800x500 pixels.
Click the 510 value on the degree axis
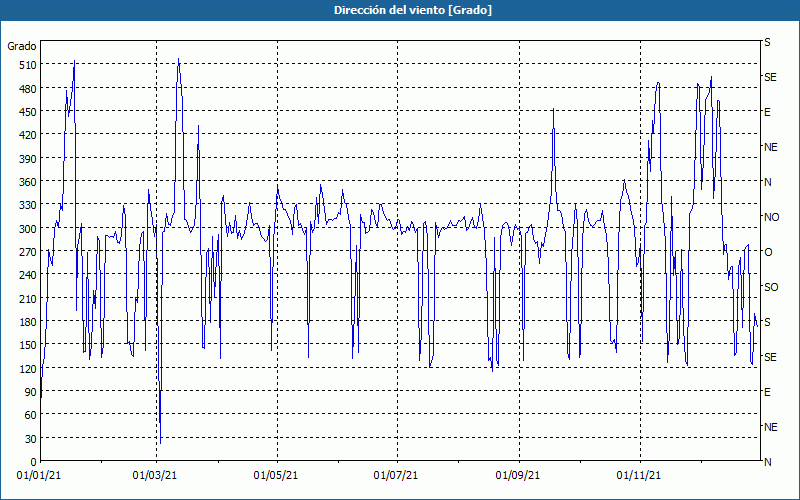tap(28, 65)
